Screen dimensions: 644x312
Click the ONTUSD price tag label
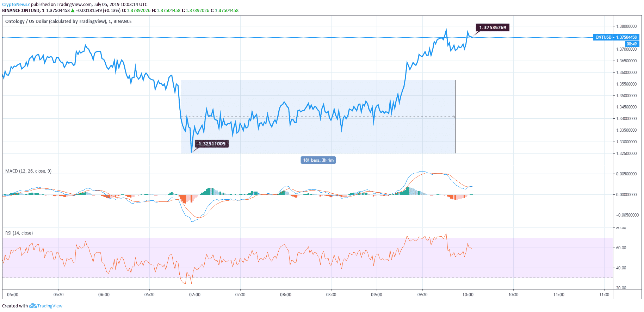pyautogui.click(x=603, y=37)
